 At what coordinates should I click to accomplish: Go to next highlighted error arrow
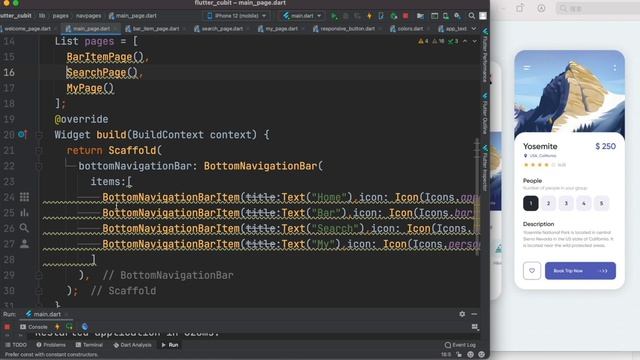(474, 41)
